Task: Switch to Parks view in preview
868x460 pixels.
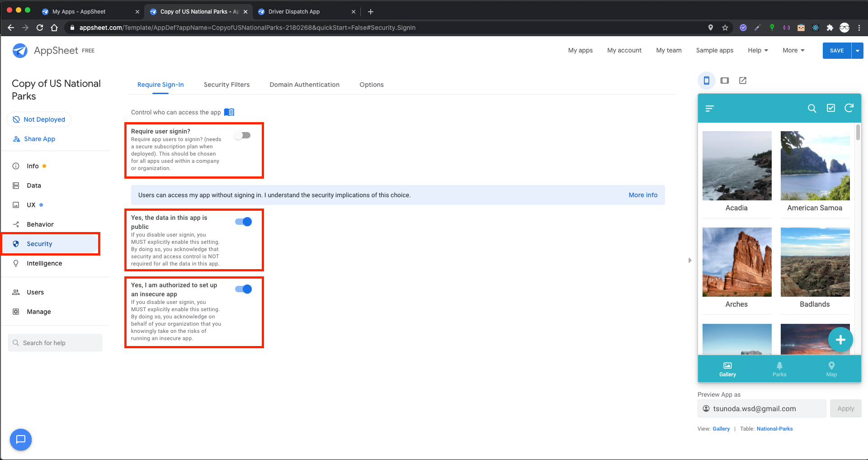Action: click(x=779, y=369)
